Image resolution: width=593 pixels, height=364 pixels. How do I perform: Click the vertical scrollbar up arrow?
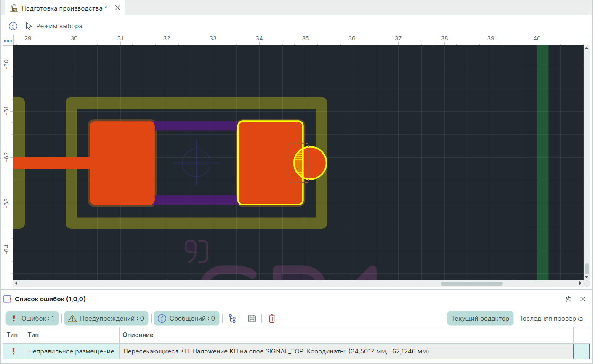click(x=587, y=48)
